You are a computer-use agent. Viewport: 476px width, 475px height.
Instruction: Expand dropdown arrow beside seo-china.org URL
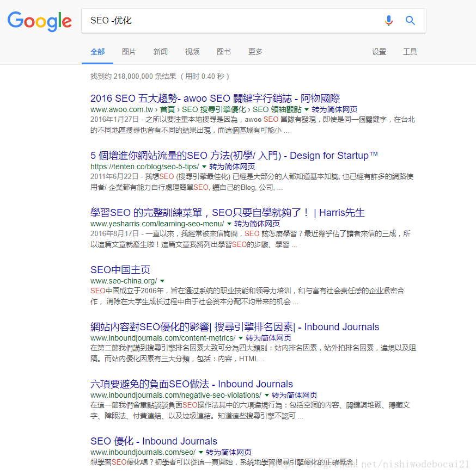[162, 281]
